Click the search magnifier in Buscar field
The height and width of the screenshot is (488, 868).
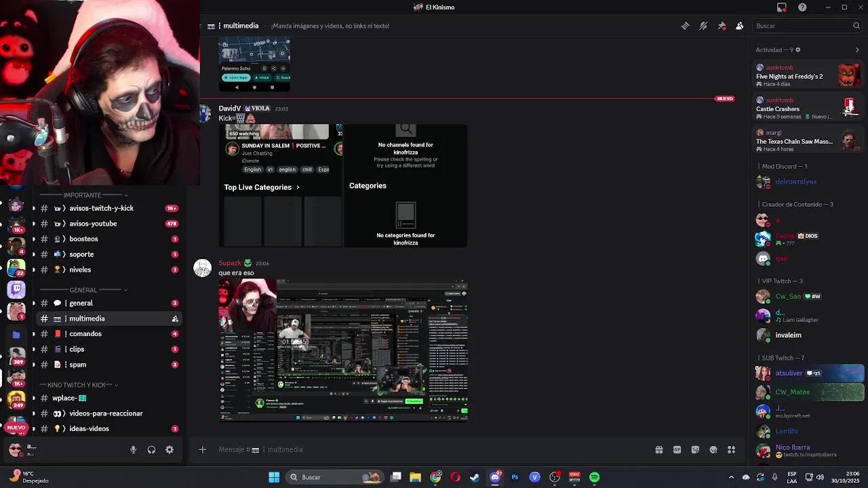(856, 26)
